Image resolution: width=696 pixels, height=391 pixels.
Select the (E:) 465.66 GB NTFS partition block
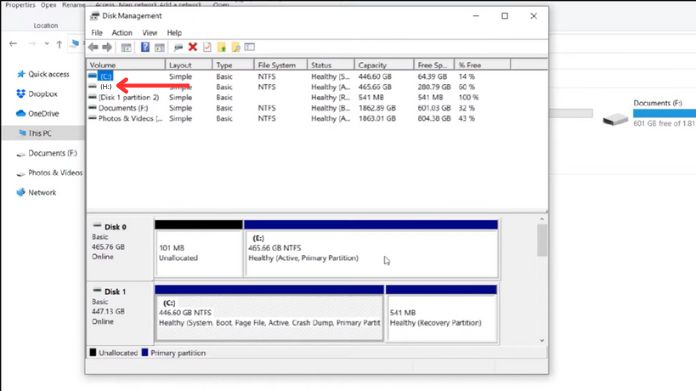(x=371, y=249)
